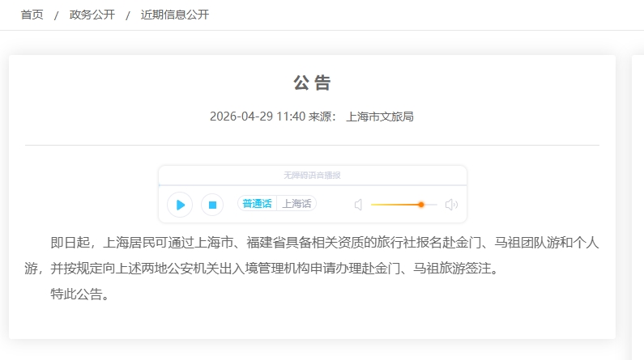Stop the voice broadcast playback
This screenshot has width=644, height=360.
click(212, 205)
